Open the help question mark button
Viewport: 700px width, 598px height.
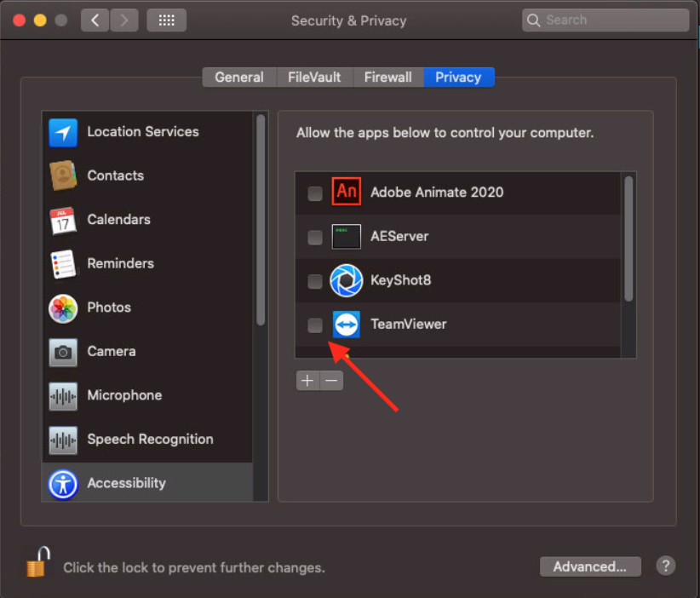(665, 566)
